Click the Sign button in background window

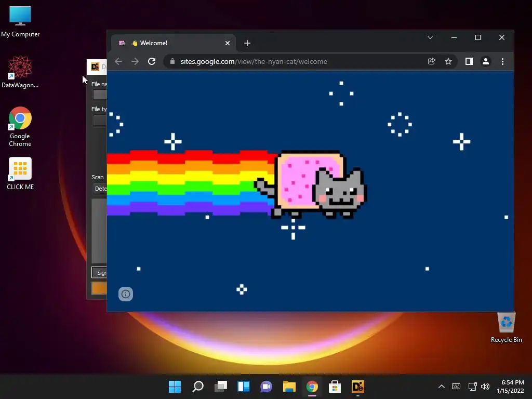coord(99,272)
